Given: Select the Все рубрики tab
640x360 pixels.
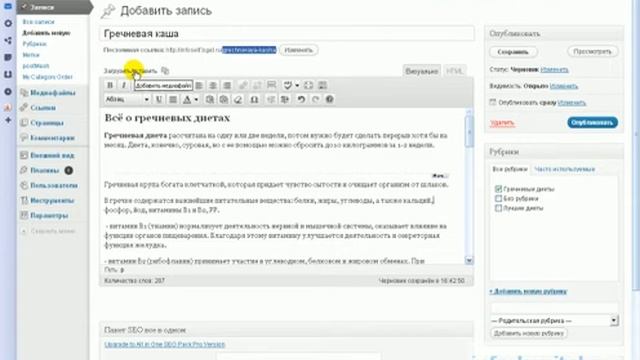Looking at the screenshot, I should pyautogui.click(x=510, y=169).
